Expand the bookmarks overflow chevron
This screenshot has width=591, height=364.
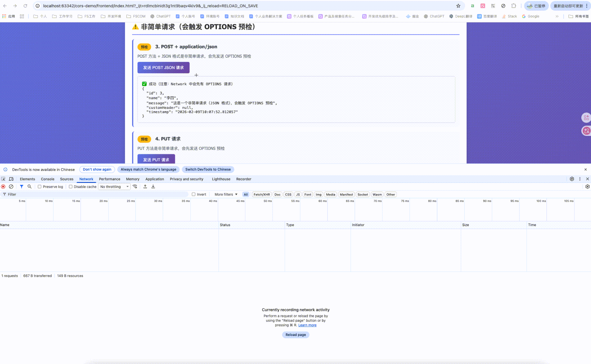pos(557,16)
